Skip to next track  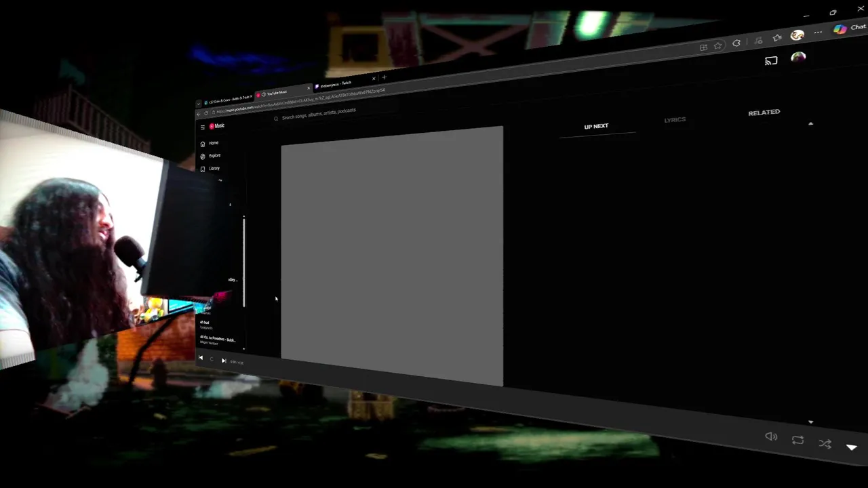pyautogui.click(x=224, y=361)
